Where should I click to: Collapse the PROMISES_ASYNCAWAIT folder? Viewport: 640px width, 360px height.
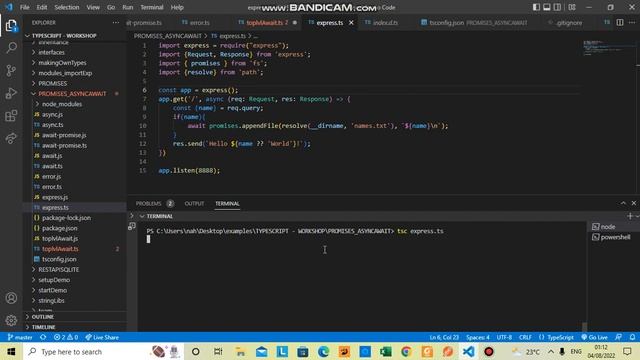click(74, 93)
